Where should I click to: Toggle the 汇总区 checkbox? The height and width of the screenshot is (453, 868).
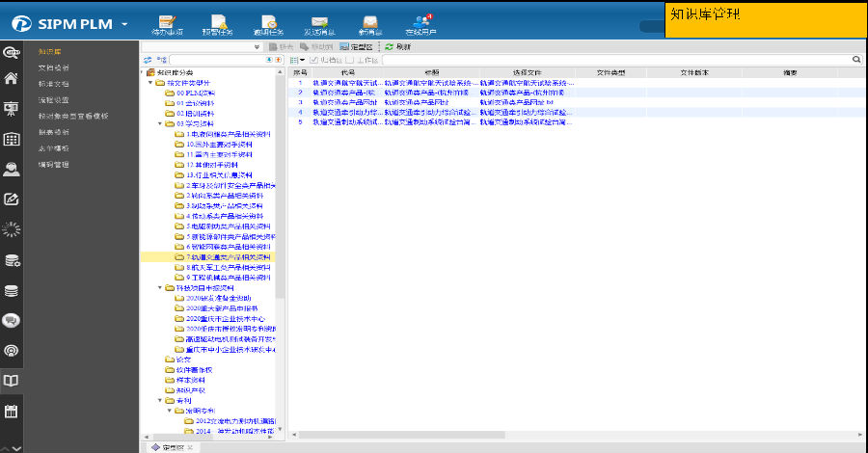click(312, 60)
